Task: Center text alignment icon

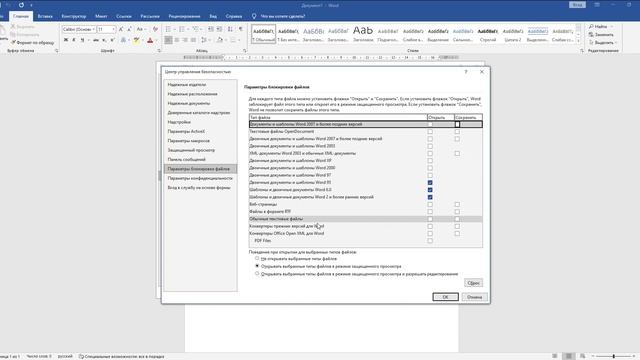Action: click(x=177, y=40)
